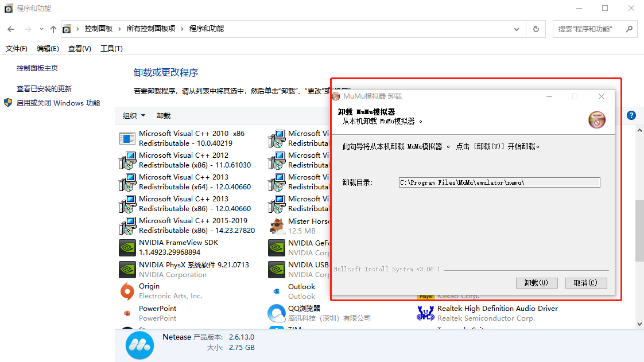Image resolution: width=644 pixels, height=362 pixels.
Task: Select NVIDIA PhysX 系统软件 icon
Action: coord(127,270)
